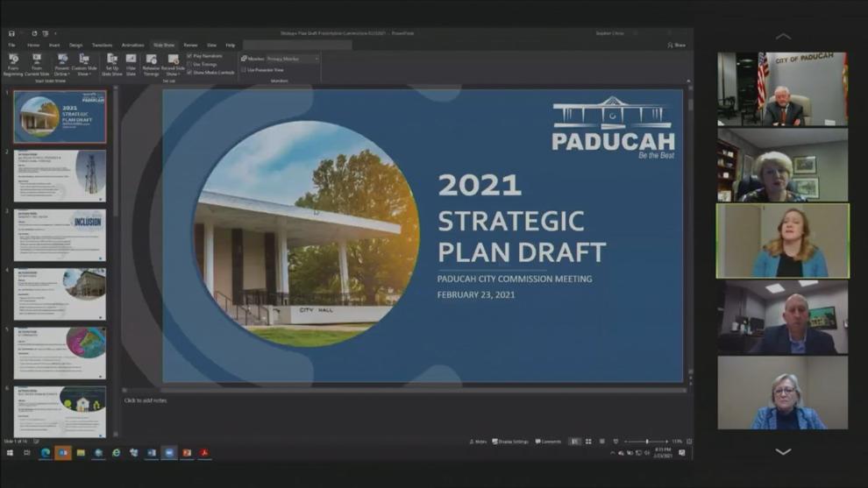Click Fit slide to window icon
Viewport: 868px width, 488px height.
click(689, 442)
